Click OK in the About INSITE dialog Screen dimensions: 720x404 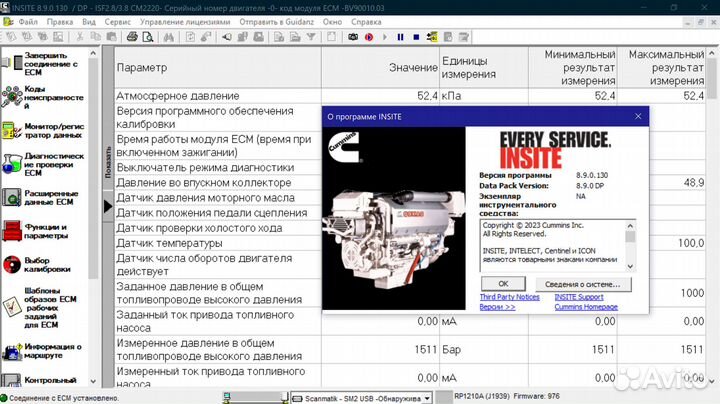point(503,283)
